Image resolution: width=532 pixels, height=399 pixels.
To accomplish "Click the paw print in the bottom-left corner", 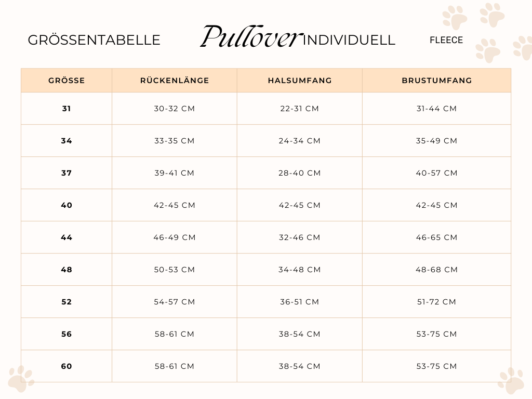I will (21, 378).
